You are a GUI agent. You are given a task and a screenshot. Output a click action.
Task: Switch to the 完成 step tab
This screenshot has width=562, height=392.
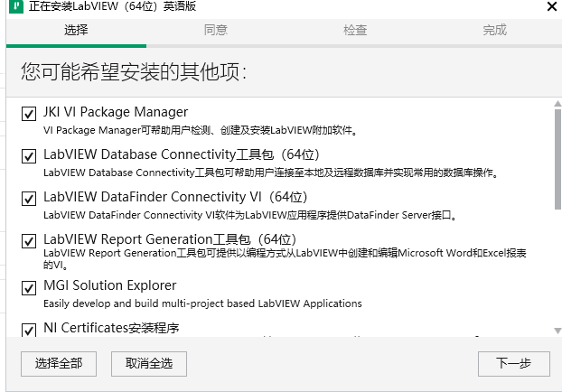coord(494,30)
